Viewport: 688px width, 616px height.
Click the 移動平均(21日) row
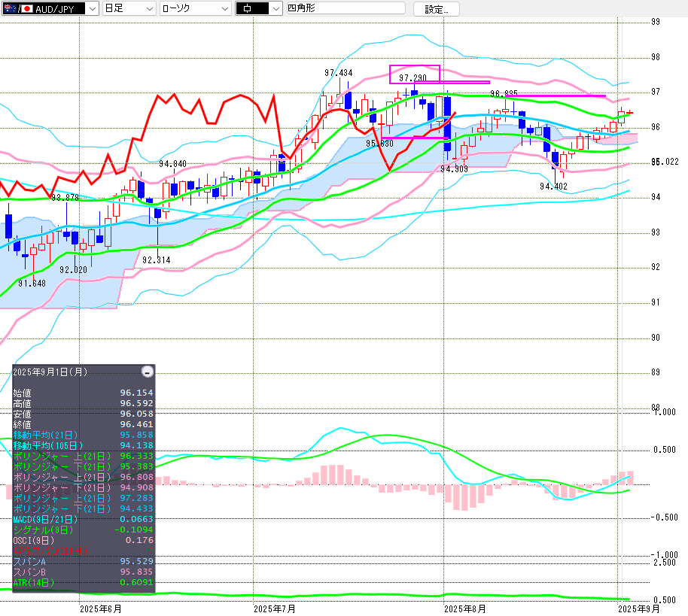pos(84,435)
